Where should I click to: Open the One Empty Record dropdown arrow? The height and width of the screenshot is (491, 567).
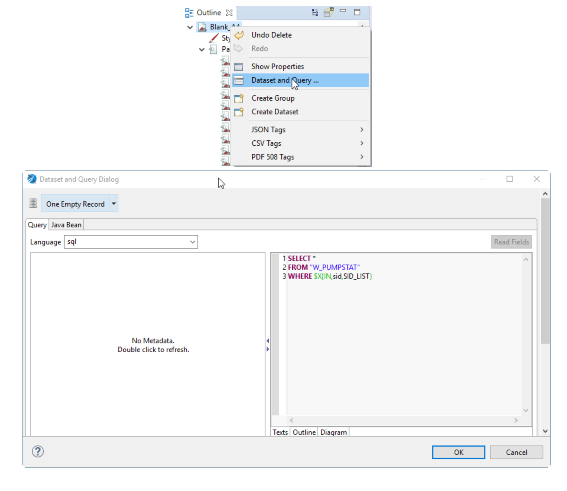(114, 204)
